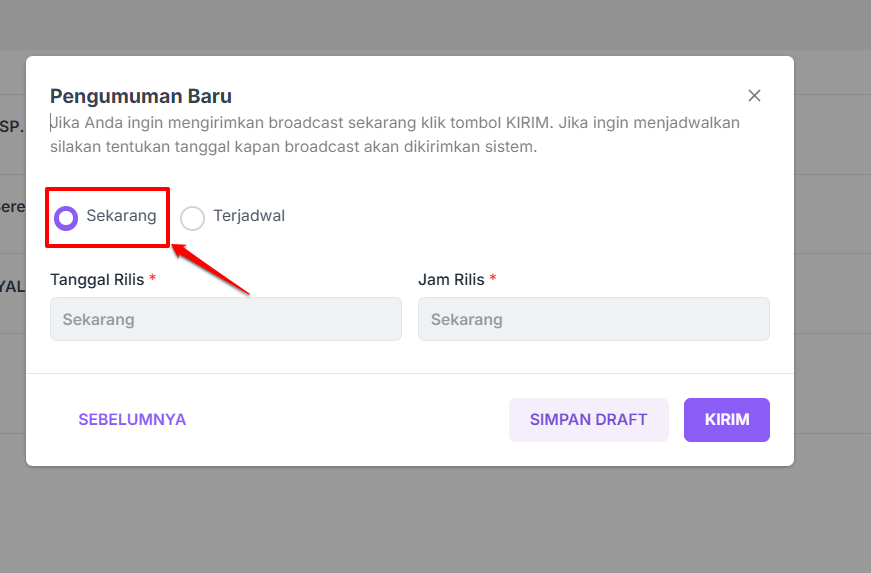Click the dimmed backdrop below the dialog
871x573 pixels.
click(435, 520)
